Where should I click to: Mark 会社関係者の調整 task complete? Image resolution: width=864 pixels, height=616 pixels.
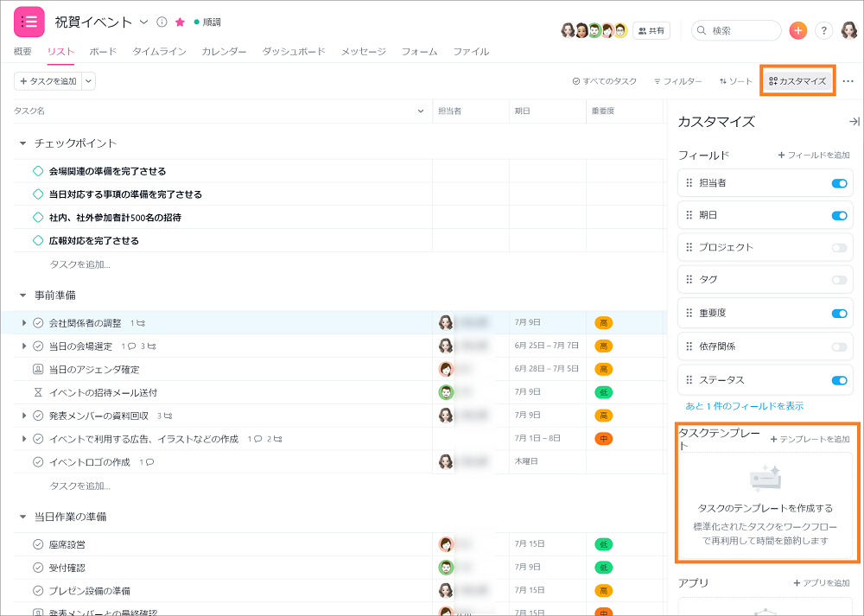(38, 323)
